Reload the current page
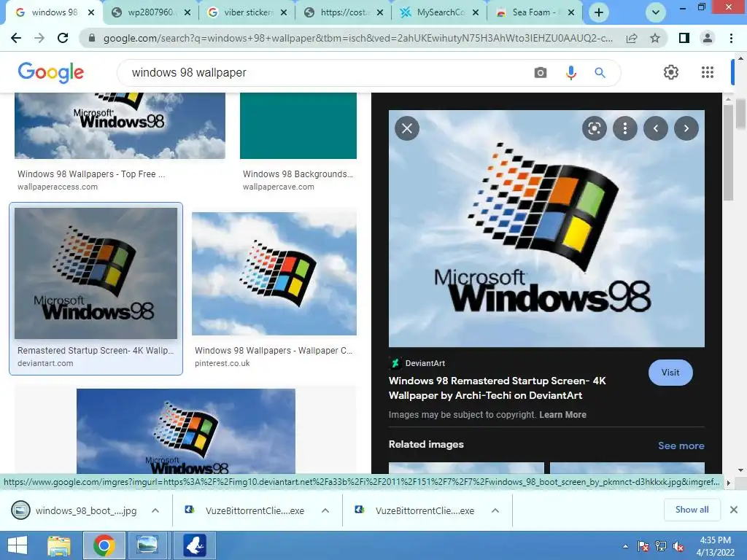The width and height of the screenshot is (747, 560). (x=63, y=38)
